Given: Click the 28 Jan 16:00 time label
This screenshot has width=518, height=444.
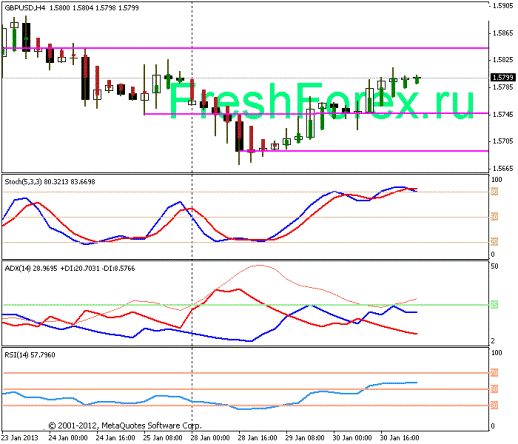Looking at the screenshot, I should click(x=257, y=438).
